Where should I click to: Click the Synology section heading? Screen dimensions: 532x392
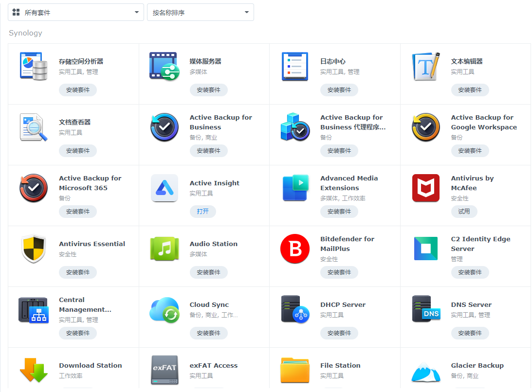[25, 33]
